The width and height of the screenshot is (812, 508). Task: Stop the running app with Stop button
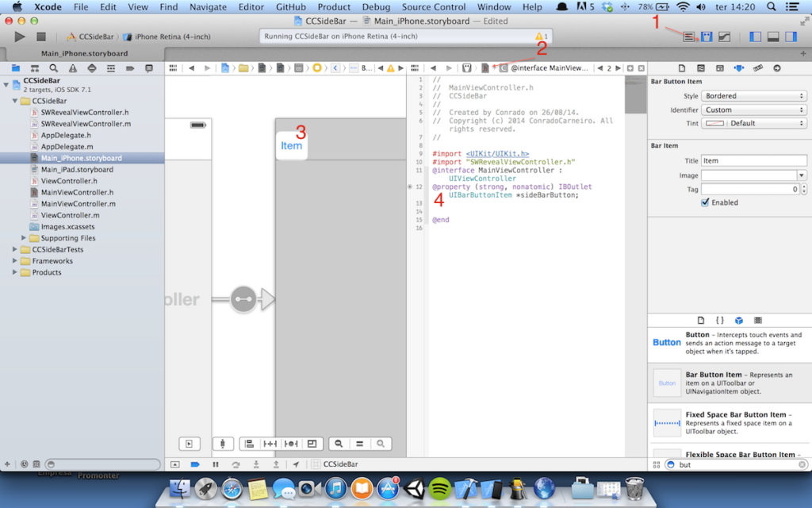click(x=41, y=37)
